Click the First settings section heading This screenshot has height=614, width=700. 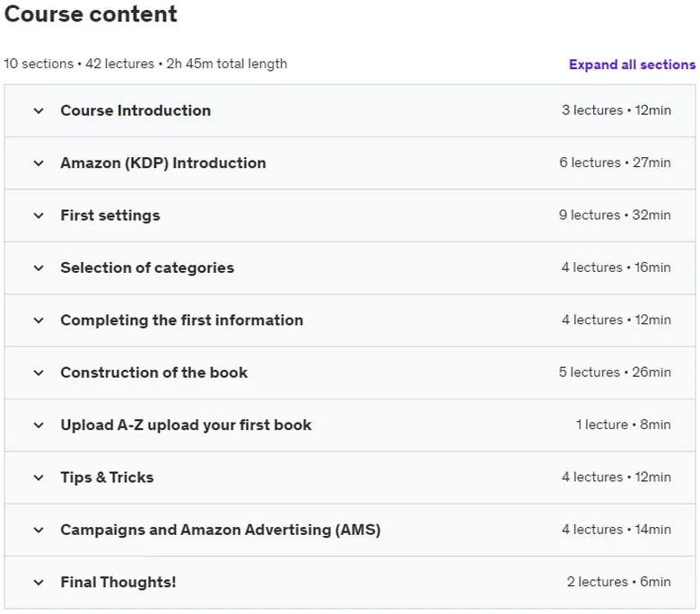pyautogui.click(x=110, y=215)
